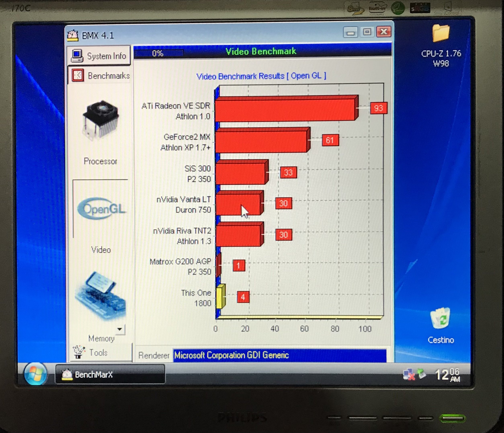The width and height of the screenshot is (504, 433).
Task: Click the 0% progress bar
Action: click(159, 53)
